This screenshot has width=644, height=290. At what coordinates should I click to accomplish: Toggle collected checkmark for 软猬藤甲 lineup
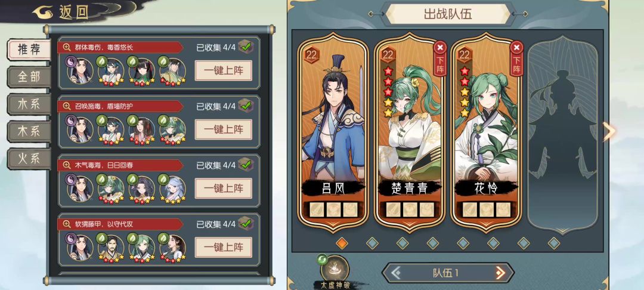coord(246,224)
